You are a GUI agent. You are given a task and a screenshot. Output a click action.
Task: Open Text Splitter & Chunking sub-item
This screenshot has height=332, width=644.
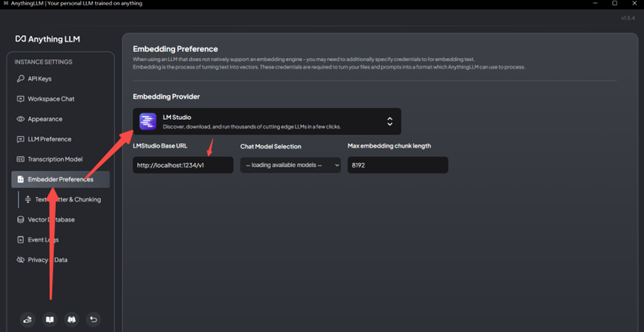coord(68,199)
